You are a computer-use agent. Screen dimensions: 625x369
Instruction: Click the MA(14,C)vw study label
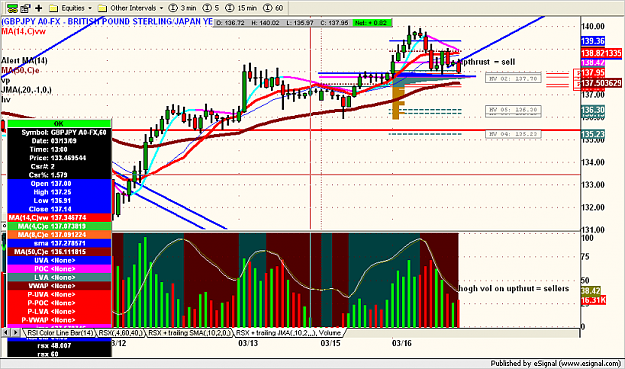coord(23,31)
